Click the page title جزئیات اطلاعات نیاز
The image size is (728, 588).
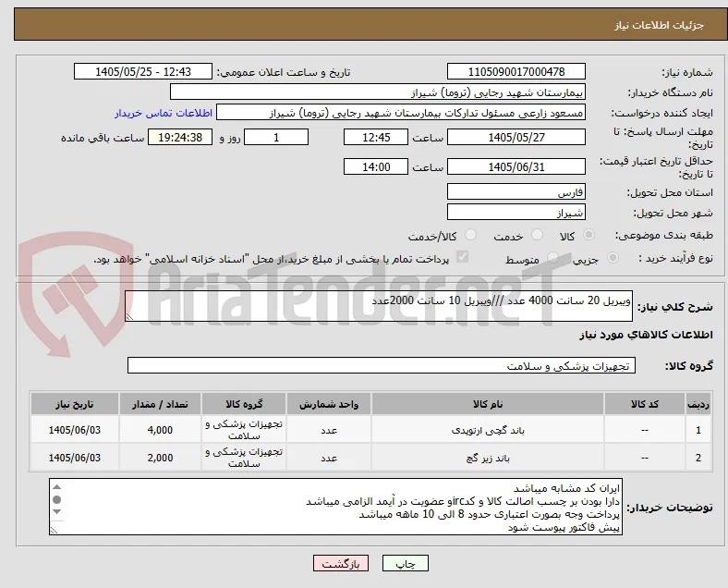(659, 25)
